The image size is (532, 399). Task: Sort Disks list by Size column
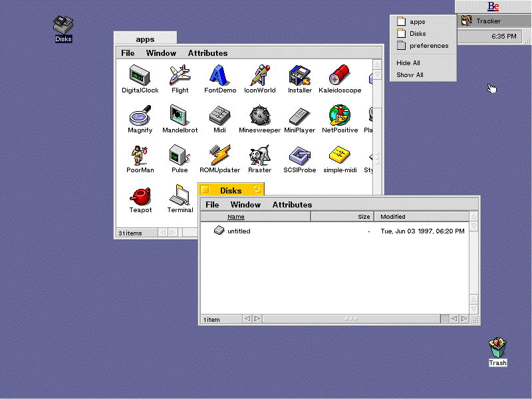[x=342, y=217]
